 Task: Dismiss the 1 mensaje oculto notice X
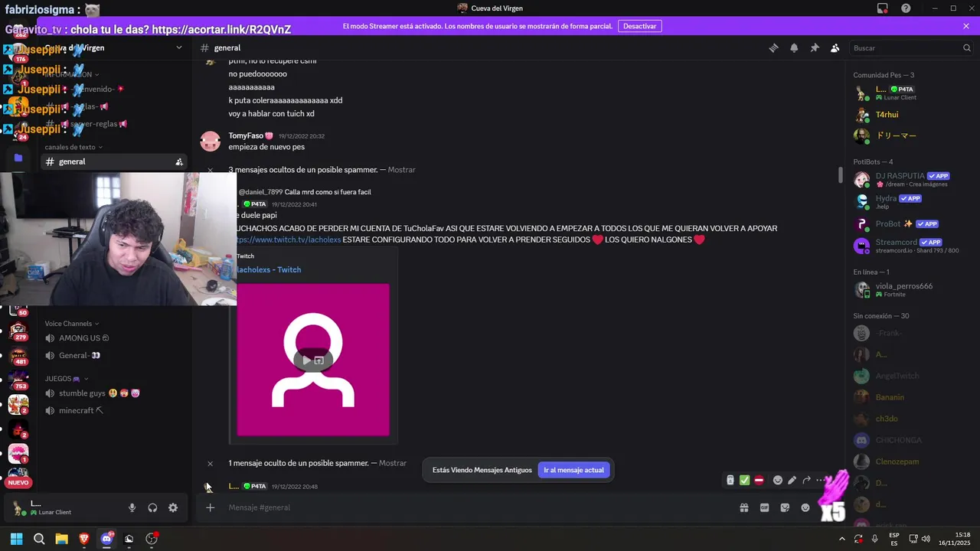pyautogui.click(x=210, y=463)
